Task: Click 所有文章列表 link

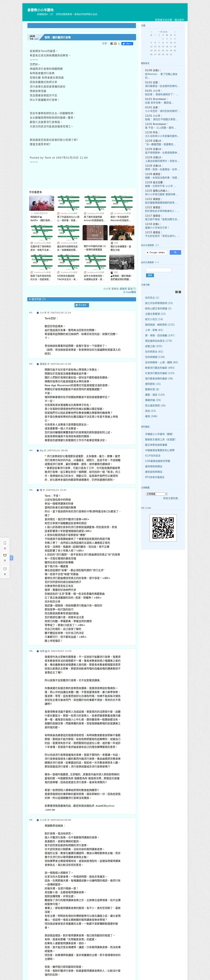Action: pos(170,498)
